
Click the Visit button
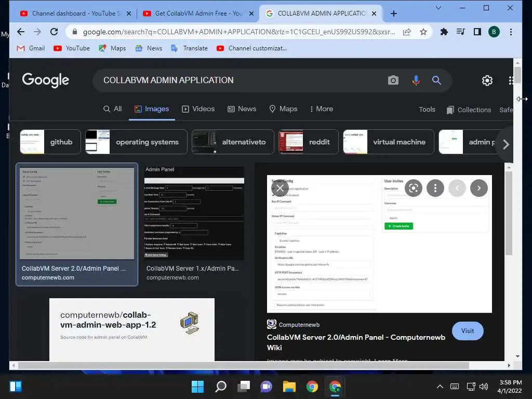pos(468,331)
